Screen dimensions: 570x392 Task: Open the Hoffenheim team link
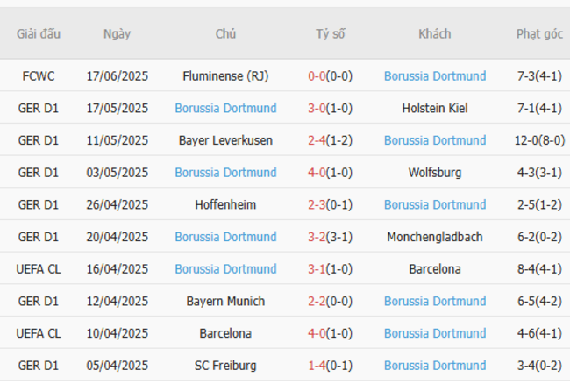(225, 205)
